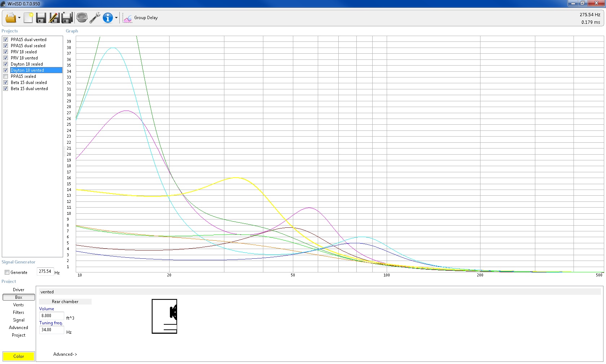Screen dimensions: 606x364
Task: Click the Rear chamber header
Action: [x=65, y=302]
